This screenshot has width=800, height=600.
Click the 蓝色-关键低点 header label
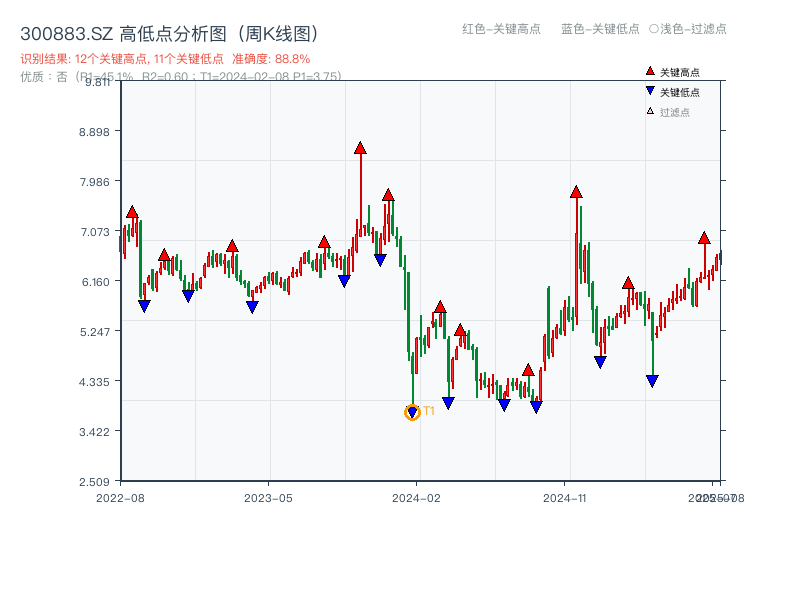click(600, 29)
